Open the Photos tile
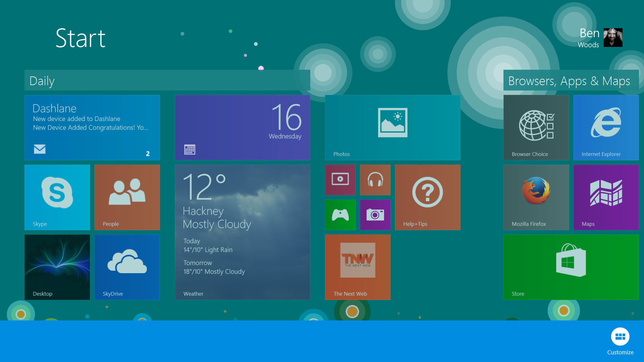 tap(393, 127)
